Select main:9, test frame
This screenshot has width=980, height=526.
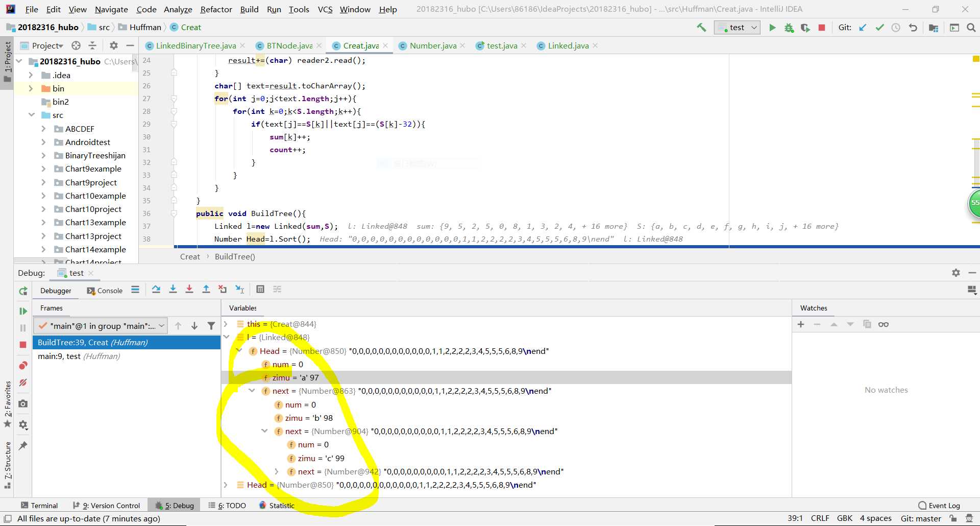coord(126,356)
